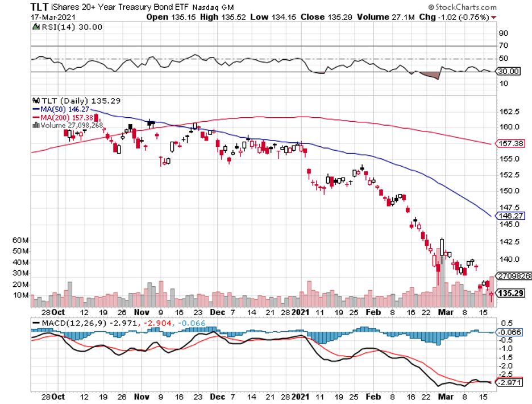Image resolution: width=532 pixels, height=404 pixels.
Task: Click the RSI(14) 30.00 panel label
Action: coord(72,27)
